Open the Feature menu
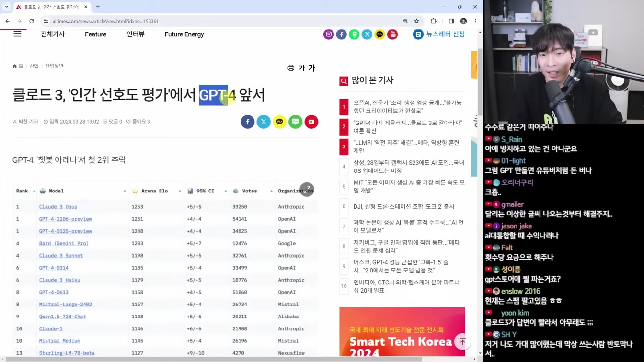 [x=95, y=34]
